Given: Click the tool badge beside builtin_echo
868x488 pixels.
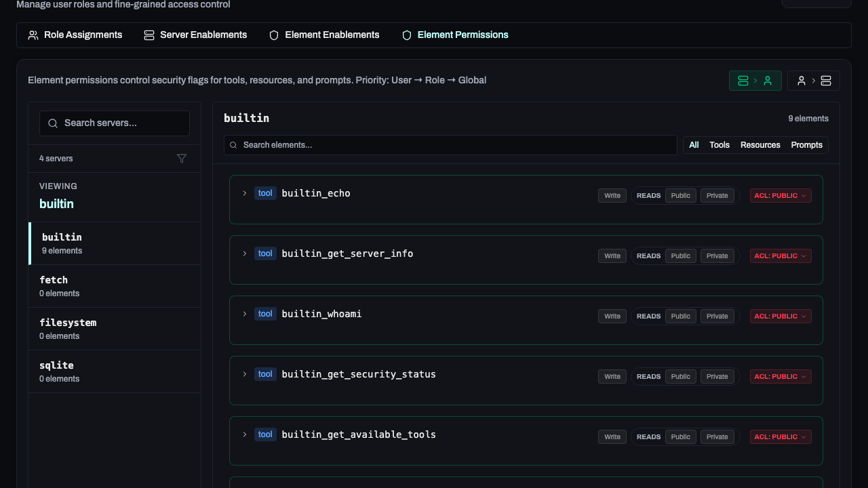Looking at the screenshot, I should pyautogui.click(x=265, y=192).
